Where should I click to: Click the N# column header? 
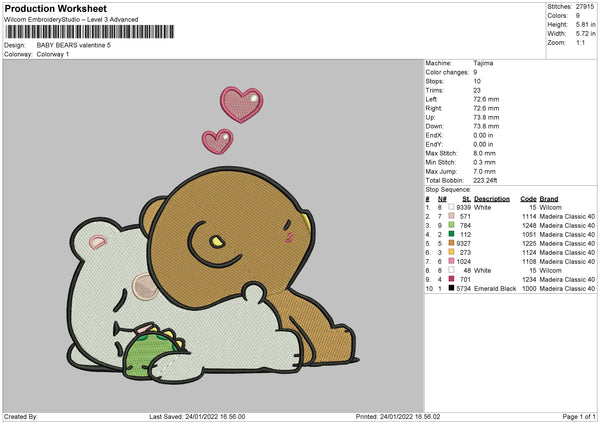pyautogui.click(x=442, y=199)
